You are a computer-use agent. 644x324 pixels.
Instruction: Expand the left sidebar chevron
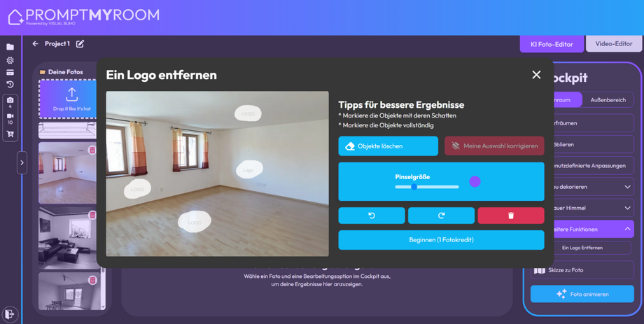pos(22,162)
